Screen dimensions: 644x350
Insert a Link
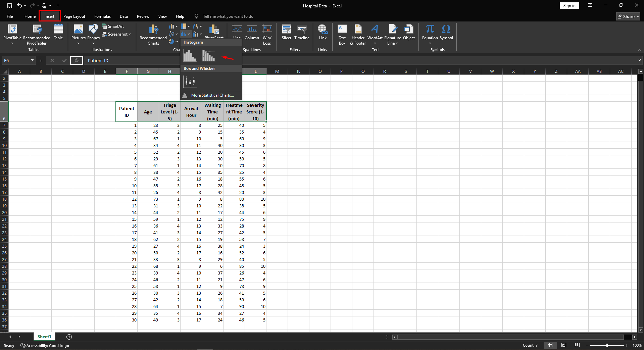pyautogui.click(x=323, y=32)
